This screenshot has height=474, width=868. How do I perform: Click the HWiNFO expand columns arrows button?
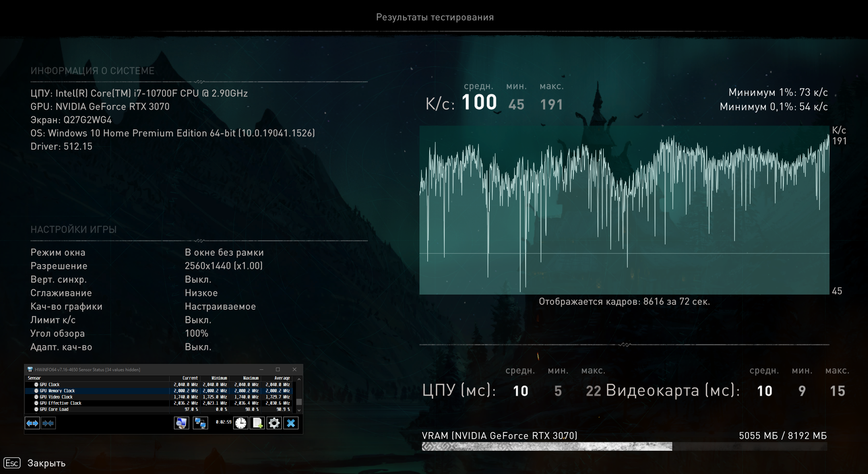[32, 423]
